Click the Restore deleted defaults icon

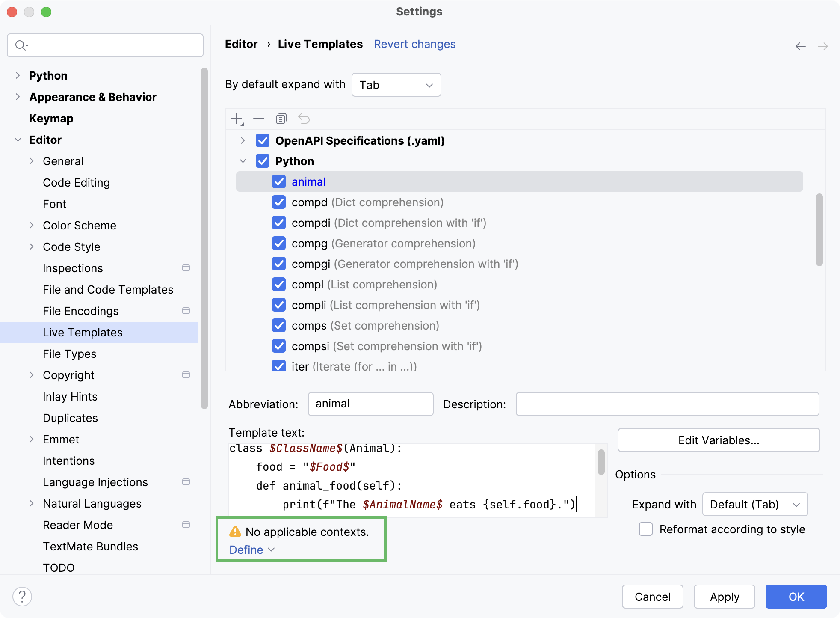point(304,119)
